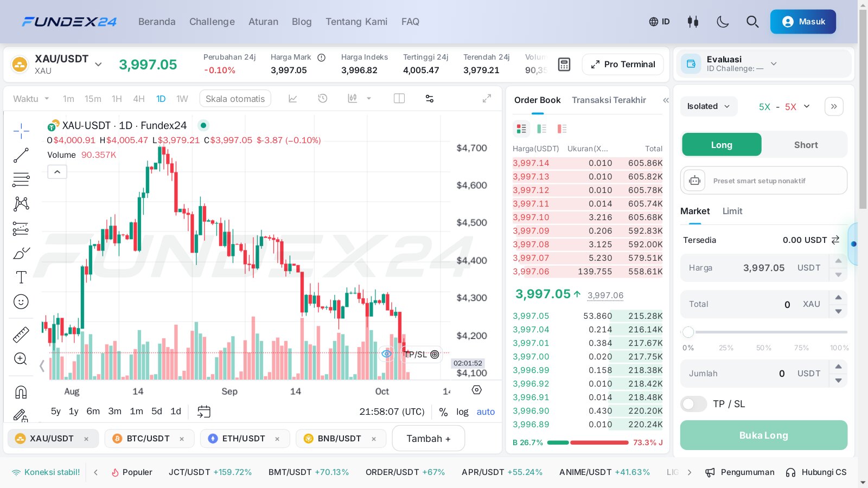The width and height of the screenshot is (868, 488).
Task: Go to Aturan page
Action: (x=263, y=22)
